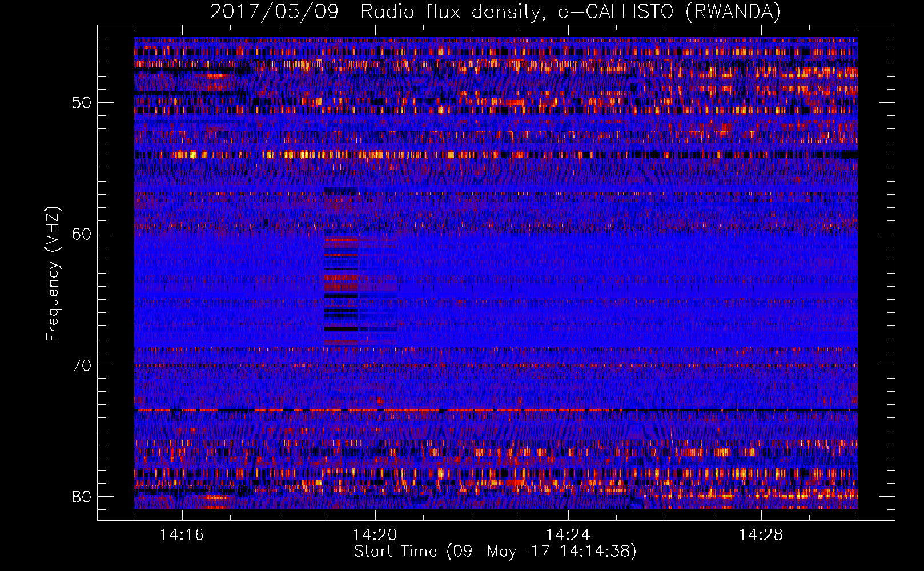Viewport: 924px width, 571px height.
Task: Click the 14:24 time tick label
Action: click(x=568, y=534)
